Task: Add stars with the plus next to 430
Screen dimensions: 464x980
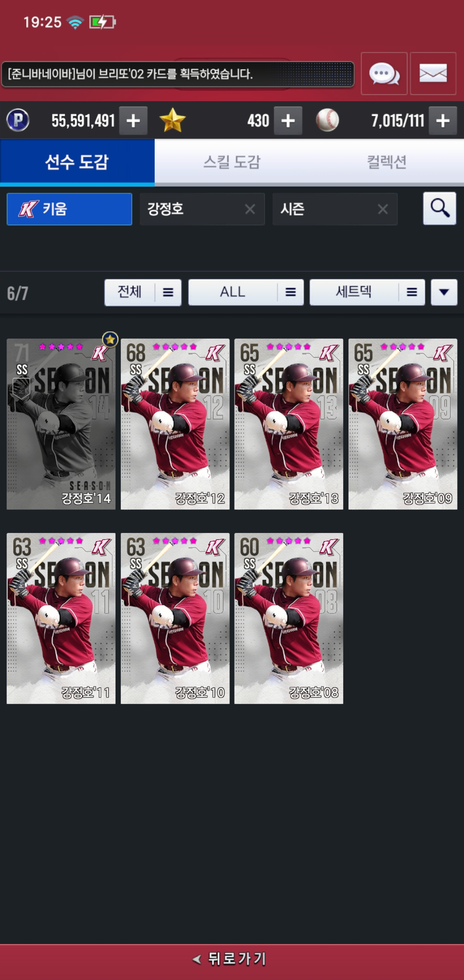Action: click(288, 121)
